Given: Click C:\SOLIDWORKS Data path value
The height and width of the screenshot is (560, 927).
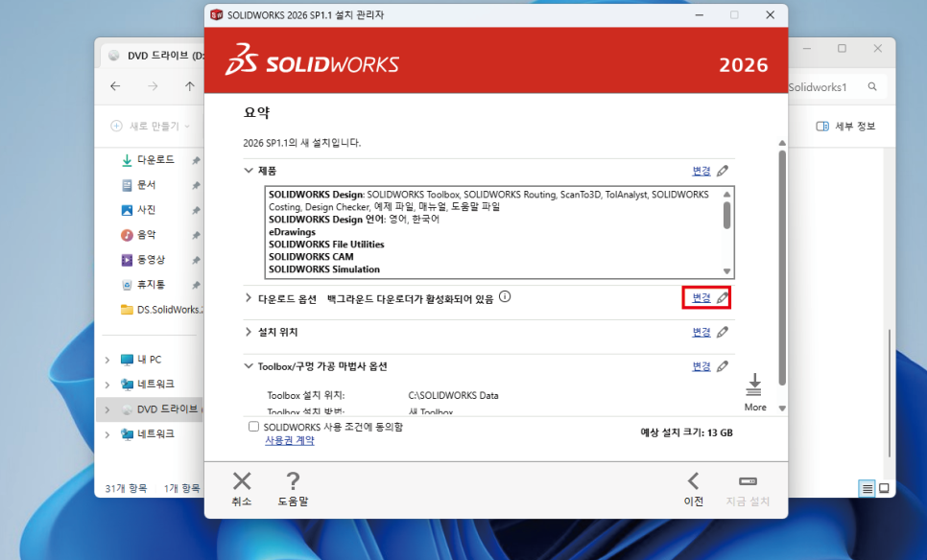Looking at the screenshot, I should (453, 396).
